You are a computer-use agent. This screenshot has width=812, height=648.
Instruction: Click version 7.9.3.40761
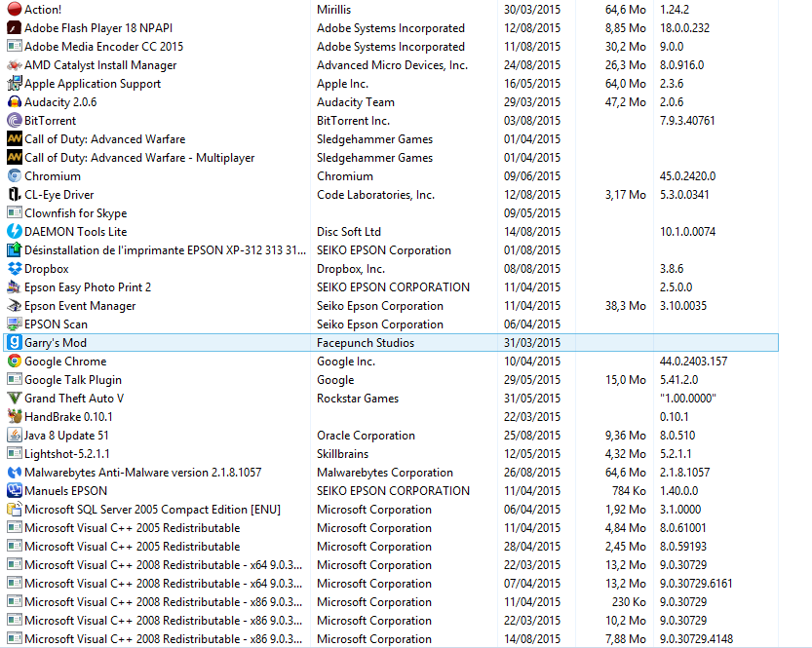687,121
